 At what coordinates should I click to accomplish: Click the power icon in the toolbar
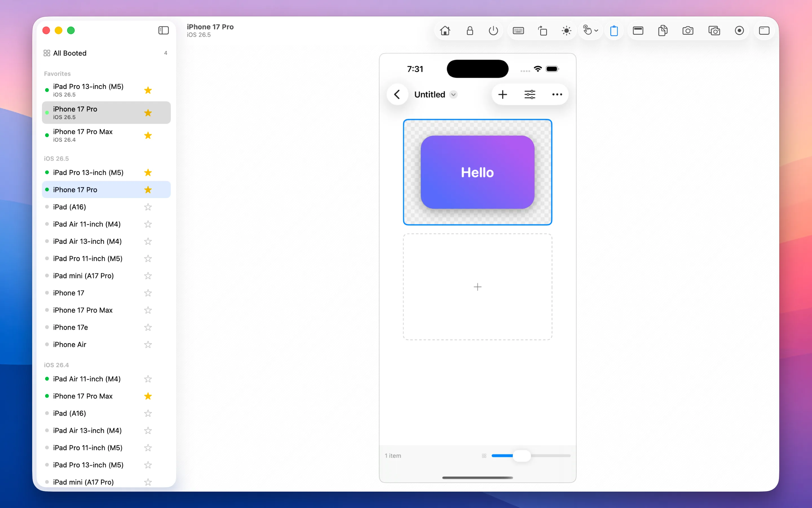[493, 30]
